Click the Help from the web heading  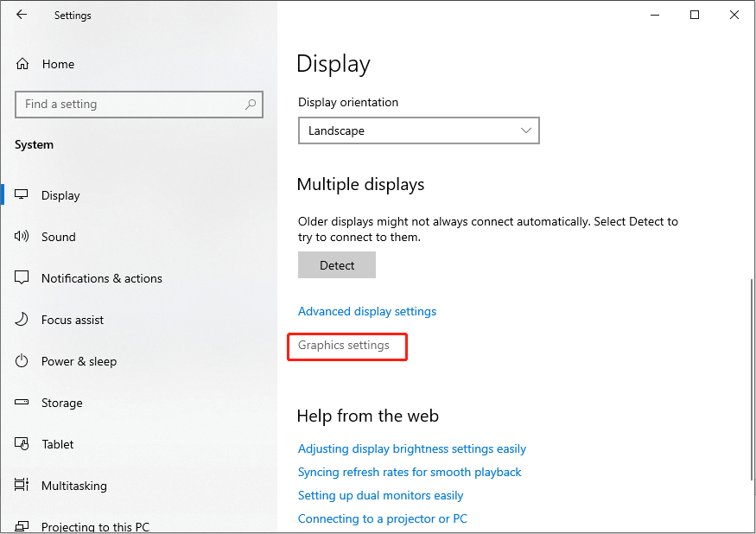[367, 416]
